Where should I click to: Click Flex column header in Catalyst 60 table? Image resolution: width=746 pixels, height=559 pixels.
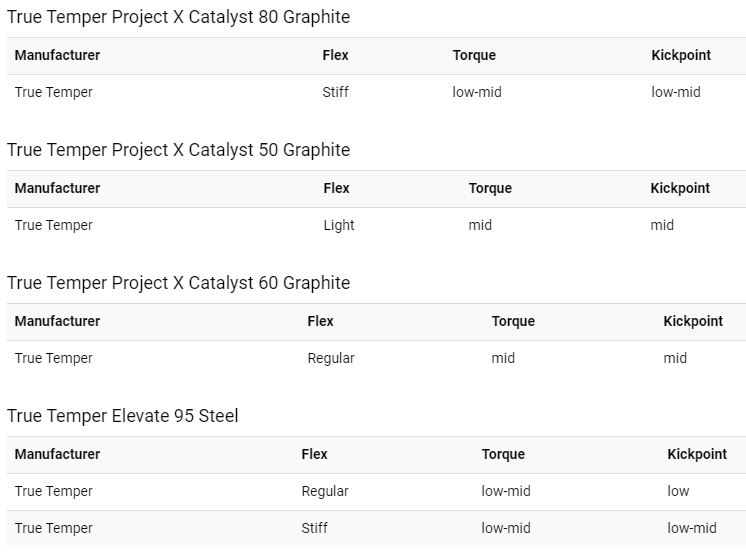coord(320,321)
